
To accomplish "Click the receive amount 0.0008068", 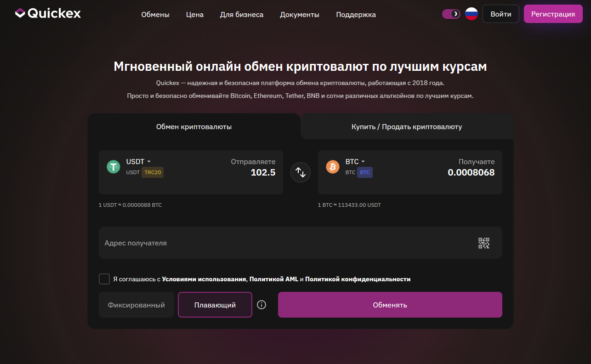I will tap(472, 173).
